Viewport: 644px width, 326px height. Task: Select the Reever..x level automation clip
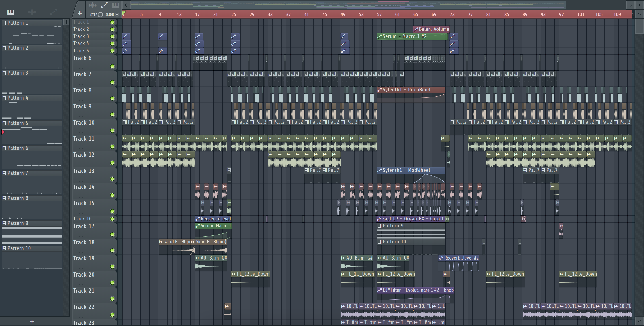[213, 219]
